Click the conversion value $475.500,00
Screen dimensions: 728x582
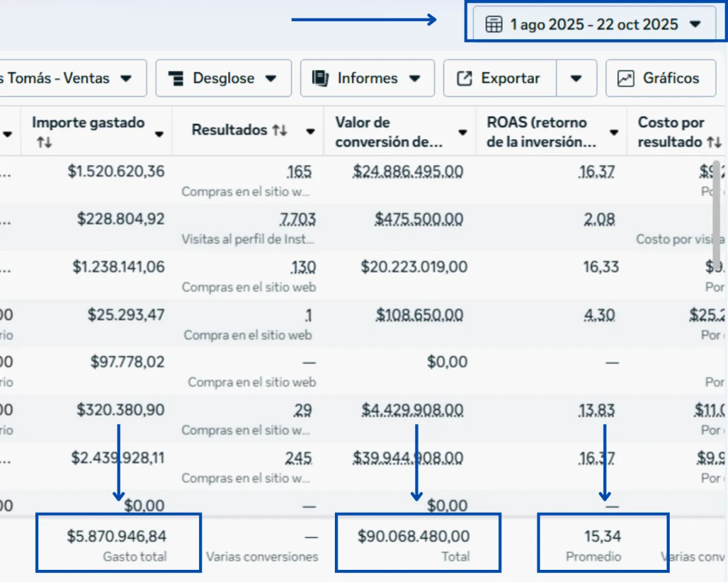(x=419, y=219)
